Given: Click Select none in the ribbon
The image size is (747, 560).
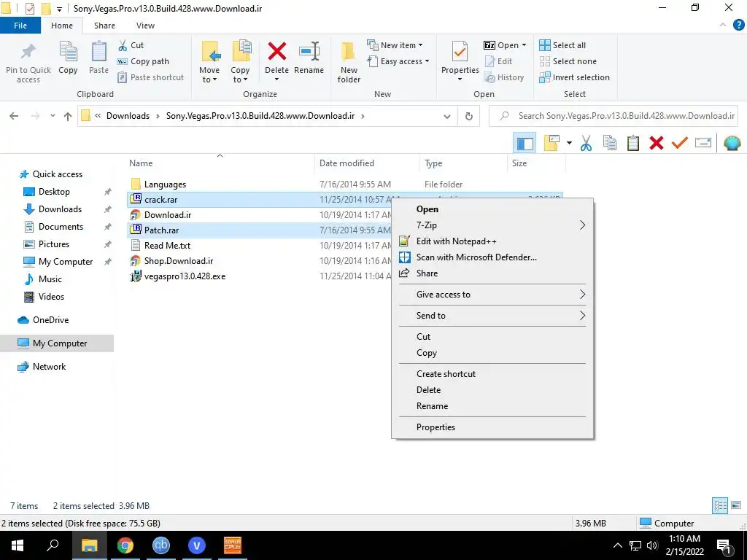Looking at the screenshot, I should [x=568, y=61].
